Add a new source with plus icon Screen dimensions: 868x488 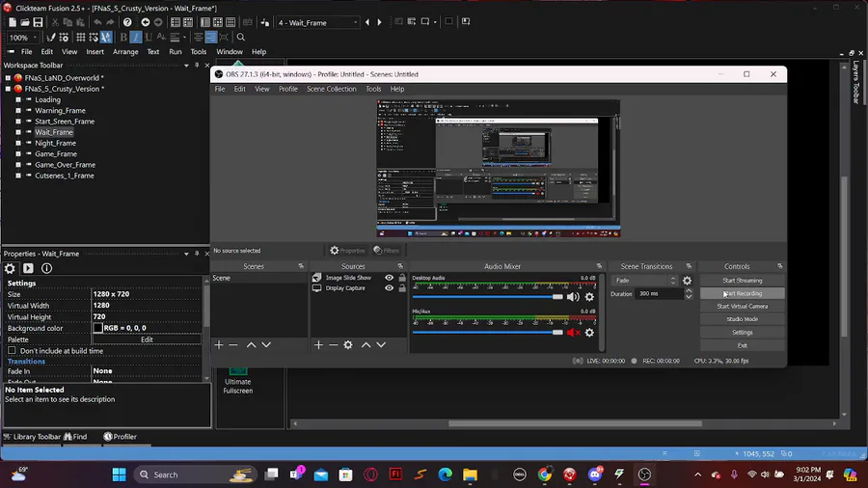tap(318, 344)
